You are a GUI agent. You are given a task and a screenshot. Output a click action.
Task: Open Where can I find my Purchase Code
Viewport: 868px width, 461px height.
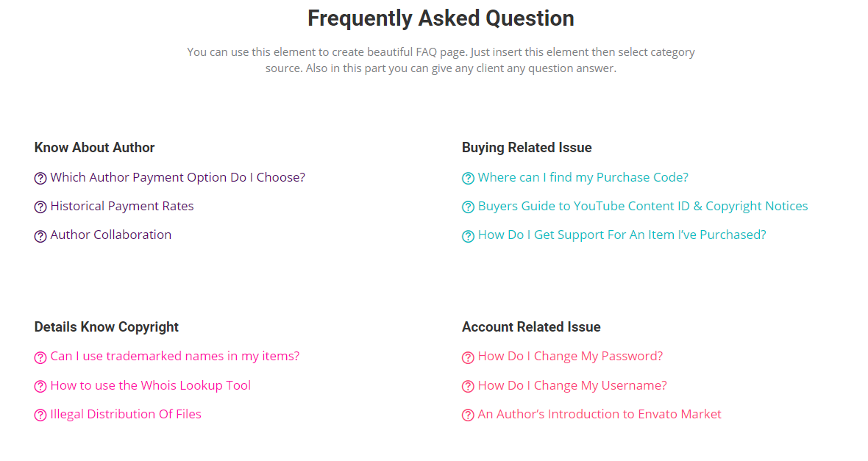pyautogui.click(x=583, y=177)
